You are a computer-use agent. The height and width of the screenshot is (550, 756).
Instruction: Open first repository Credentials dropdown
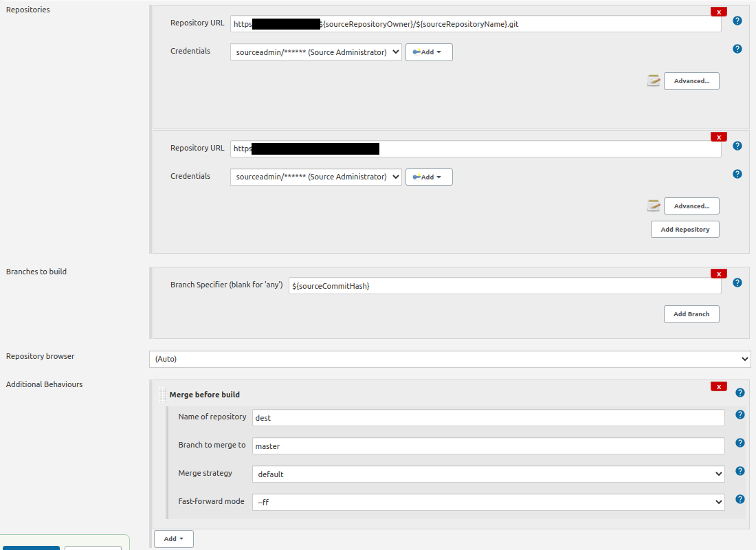(316, 52)
